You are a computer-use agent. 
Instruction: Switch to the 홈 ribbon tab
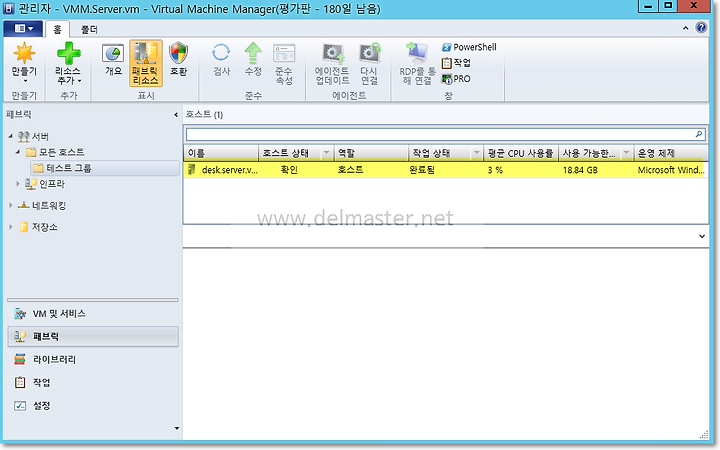pos(57,29)
